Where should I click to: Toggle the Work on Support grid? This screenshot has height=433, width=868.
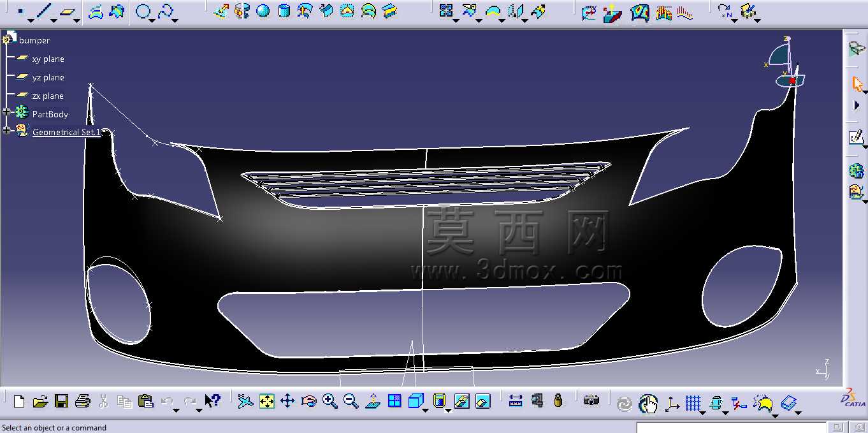click(x=693, y=403)
